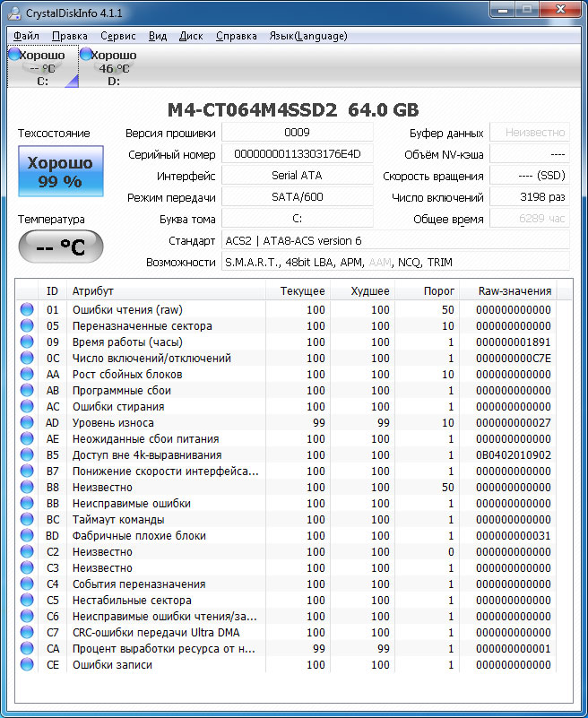
Task: Click status orb of События переназначения row
Action: tap(27, 584)
